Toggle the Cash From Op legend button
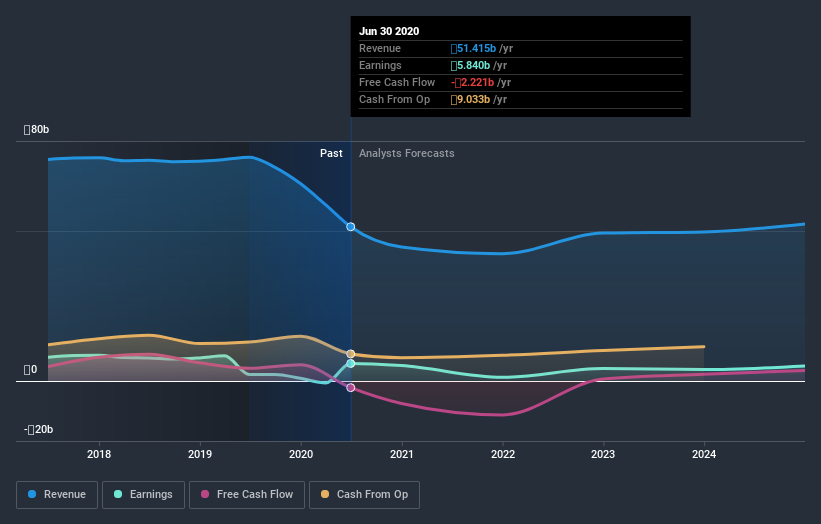Viewport: 821px width, 524px height. coord(364,495)
